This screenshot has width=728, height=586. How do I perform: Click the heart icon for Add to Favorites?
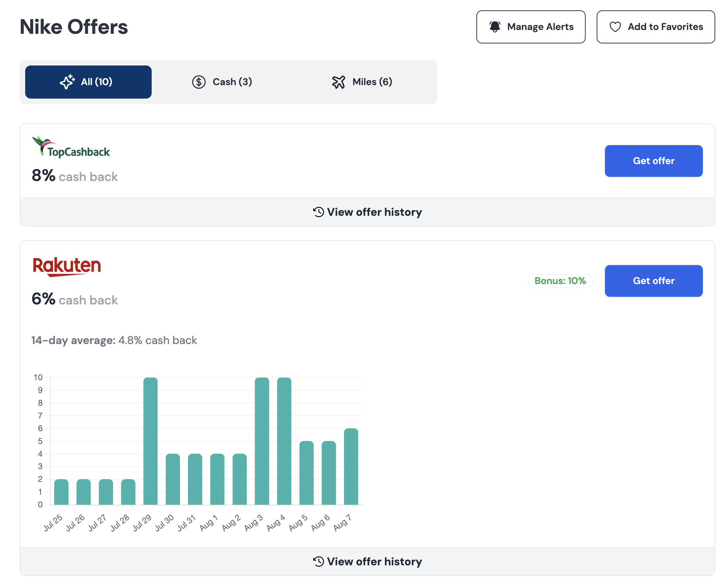tap(616, 27)
